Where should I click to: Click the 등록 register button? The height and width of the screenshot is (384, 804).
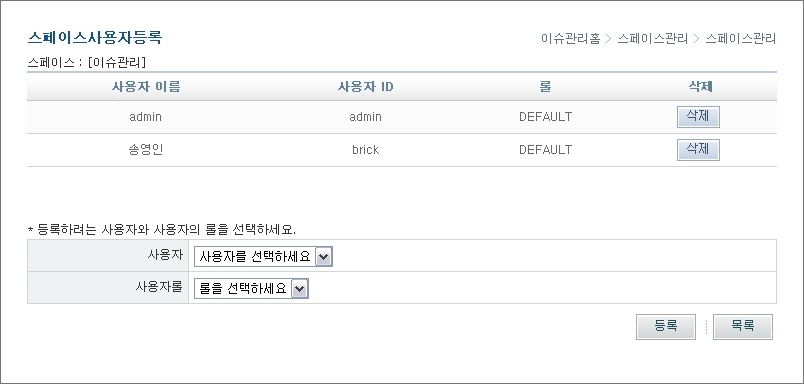coord(666,327)
